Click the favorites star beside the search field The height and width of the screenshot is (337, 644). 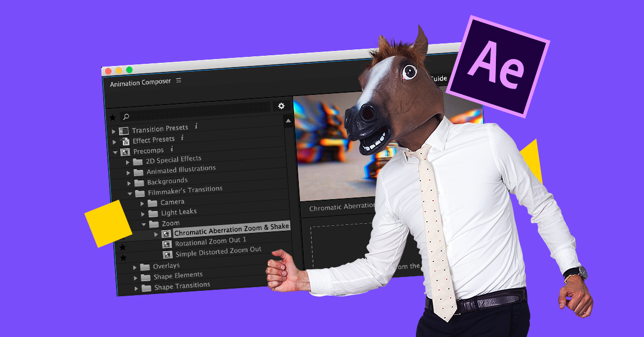click(112, 118)
